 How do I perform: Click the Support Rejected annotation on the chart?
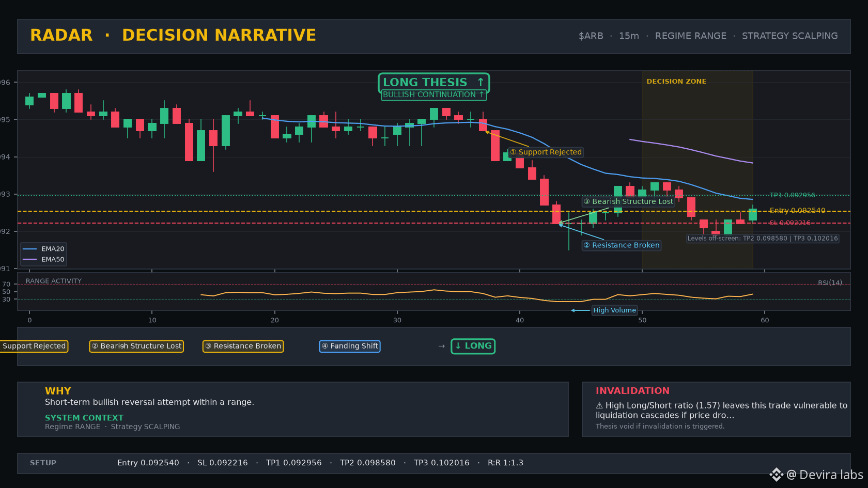pos(546,152)
